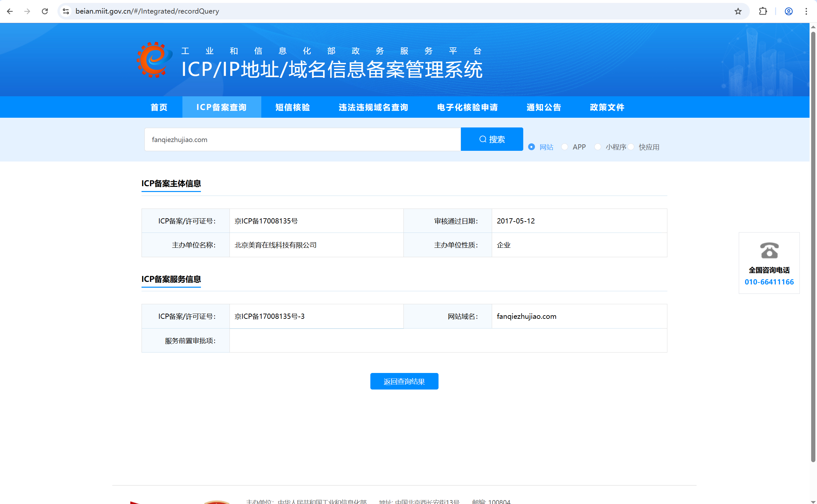Select the 快应用 radio option

(631, 147)
